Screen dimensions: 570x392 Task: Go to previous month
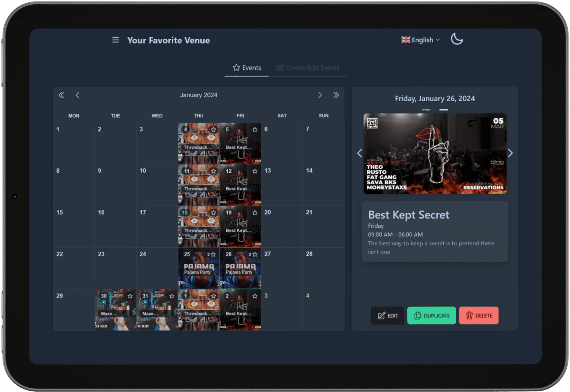[x=77, y=95]
